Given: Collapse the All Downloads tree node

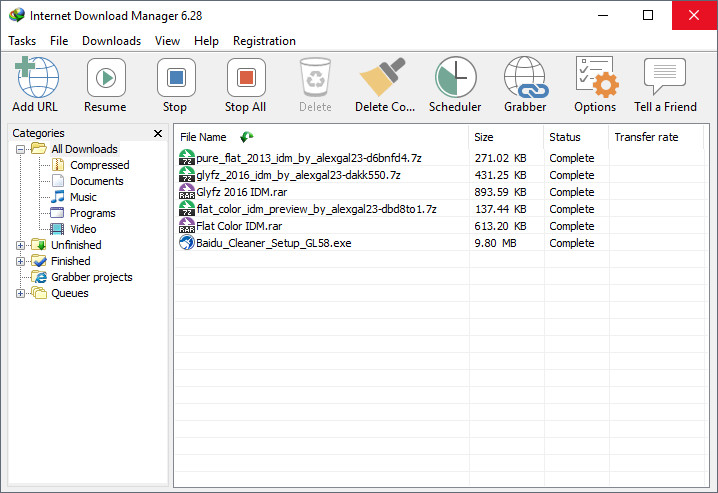Looking at the screenshot, I should 21,149.
